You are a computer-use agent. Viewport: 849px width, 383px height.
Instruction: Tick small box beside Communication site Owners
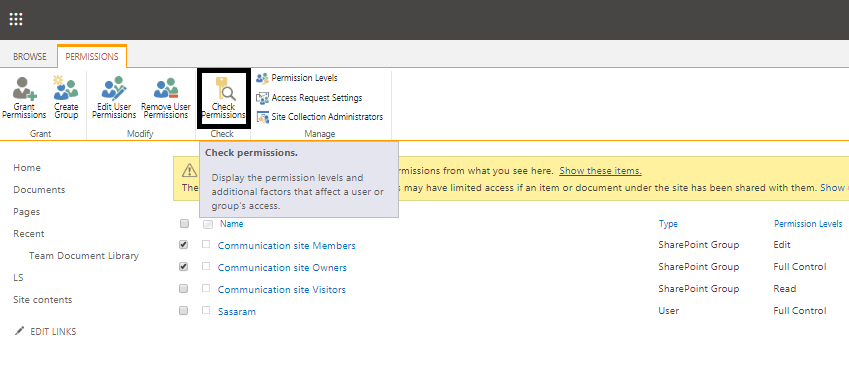pyautogui.click(x=206, y=266)
